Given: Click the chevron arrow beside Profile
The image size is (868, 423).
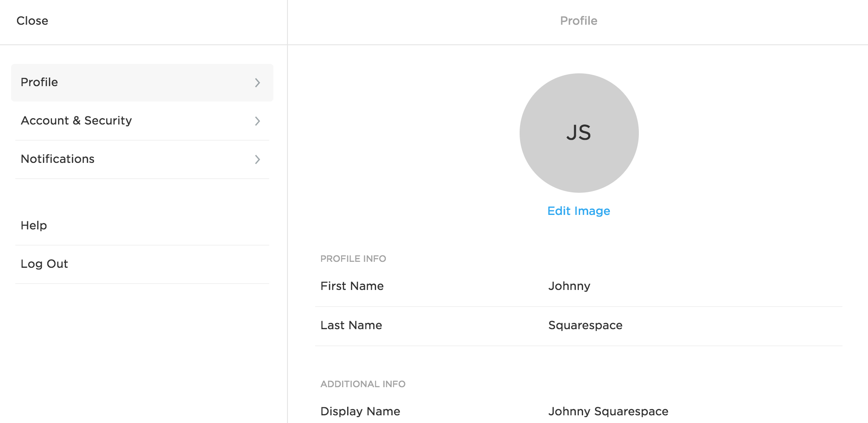Looking at the screenshot, I should [x=257, y=83].
